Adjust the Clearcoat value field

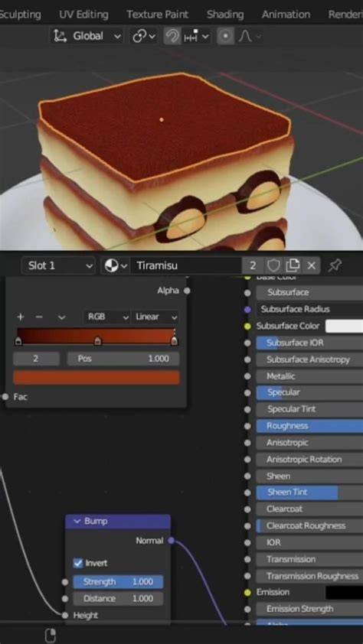pos(309,509)
